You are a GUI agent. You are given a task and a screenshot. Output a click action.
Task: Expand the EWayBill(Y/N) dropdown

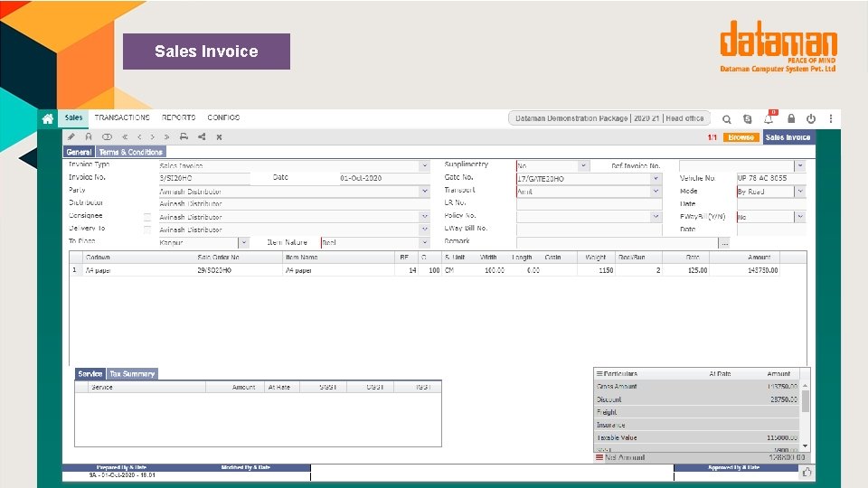[x=800, y=216]
